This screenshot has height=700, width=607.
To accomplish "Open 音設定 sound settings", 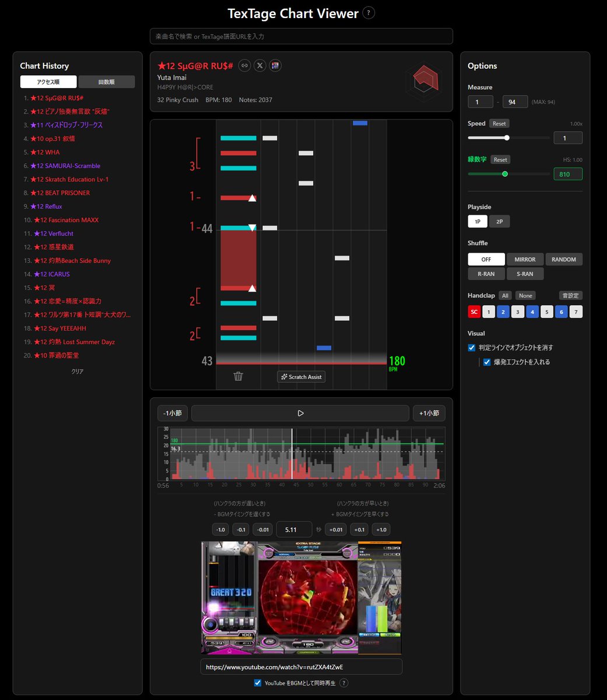I will point(571,296).
